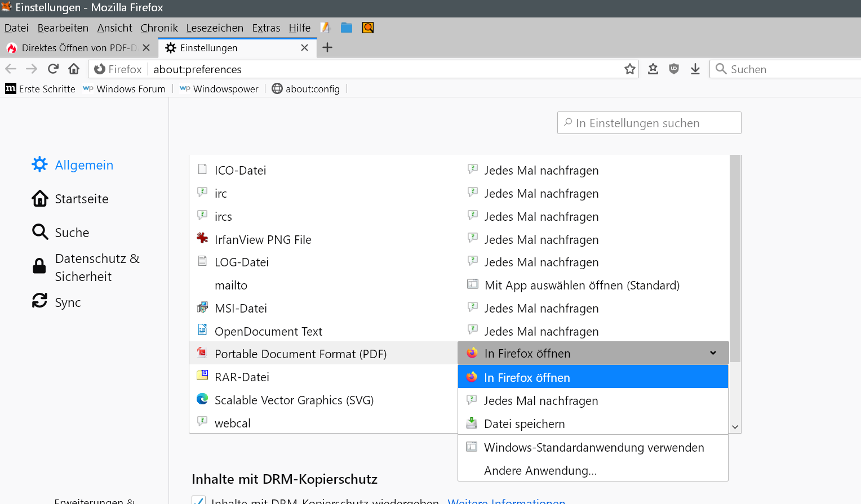This screenshot has height=504, width=861.
Task: Bookmark this page with star icon
Action: coord(629,69)
